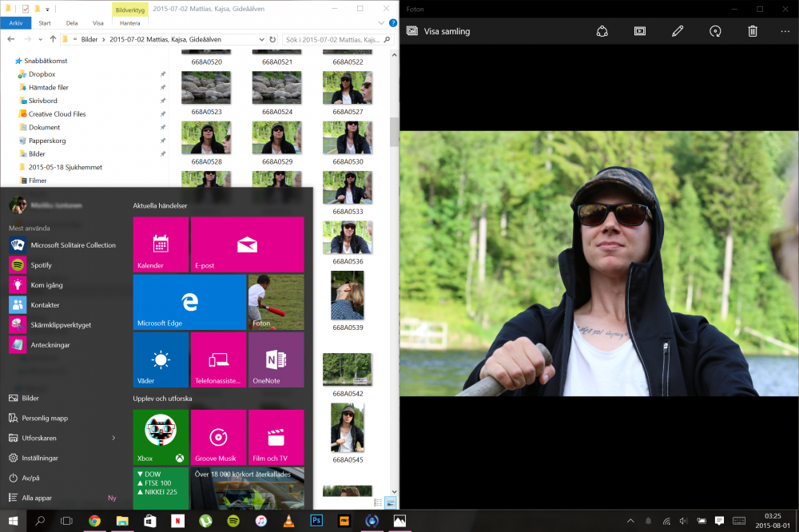Click the Microsoft Edge tile in Start
The image size is (799, 532).
click(189, 303)
